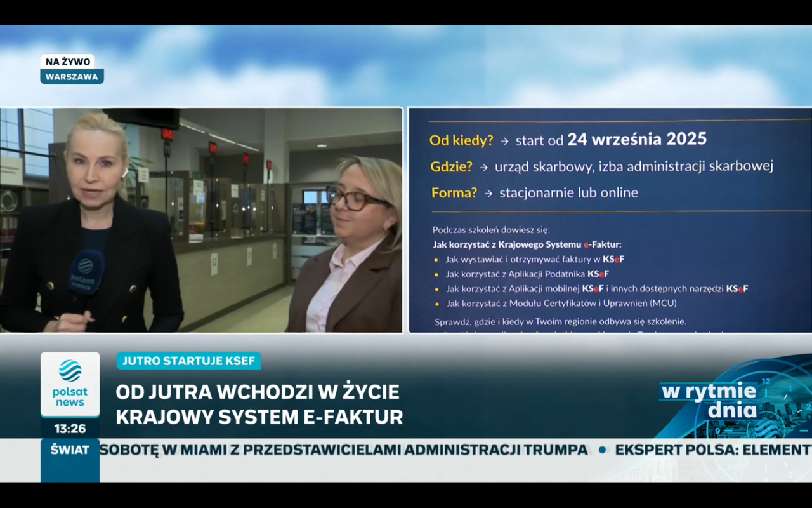Screen dimensions: 812x508
Task: Click the "Podczas szkoleń dowiesz się:" line
Action: click(492, 230)
